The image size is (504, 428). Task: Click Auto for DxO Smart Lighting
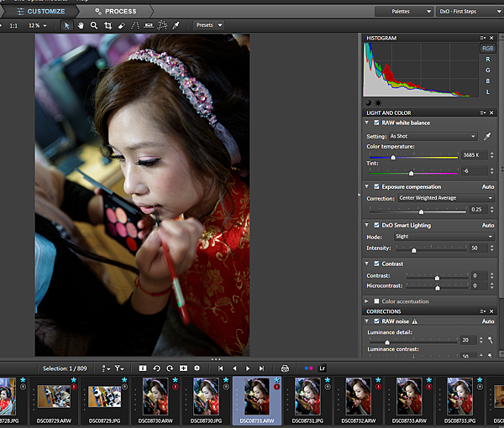(x=487, y=225)
